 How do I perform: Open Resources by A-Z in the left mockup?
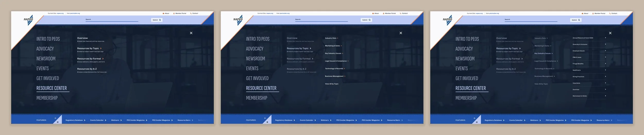pos(87,69)
